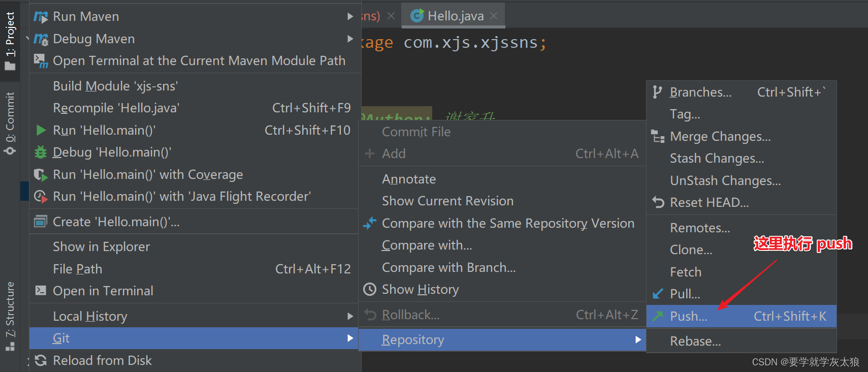Screen dimensions: 868x372
Task: Expand the Git submenu arrow
Action: (x=350, y=338)
